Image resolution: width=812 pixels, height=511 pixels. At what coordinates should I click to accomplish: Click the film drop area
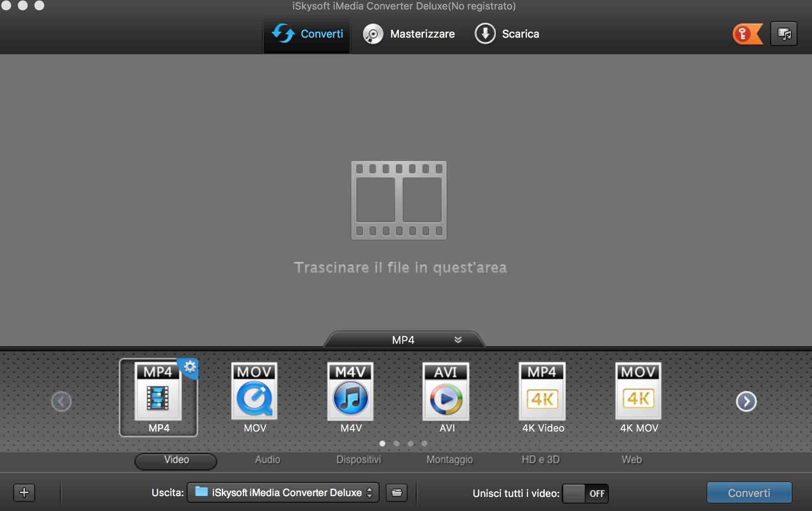[x=399, y=200]
